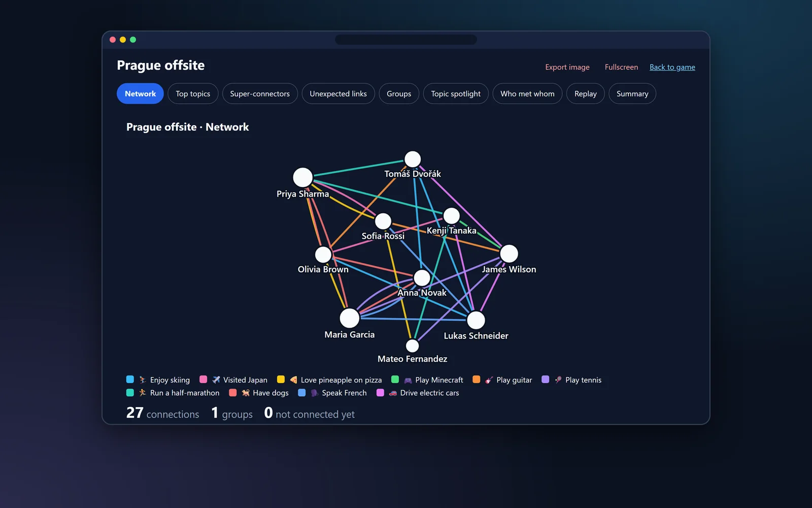Click the Play tennis purple swatch

coord(545,379)
